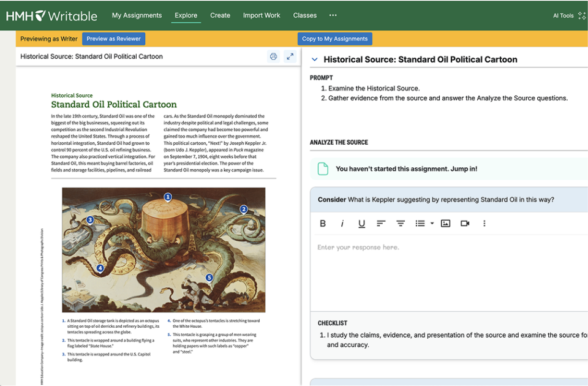
Task: Open the list style dropdown arrow
Action: [432, 224]
